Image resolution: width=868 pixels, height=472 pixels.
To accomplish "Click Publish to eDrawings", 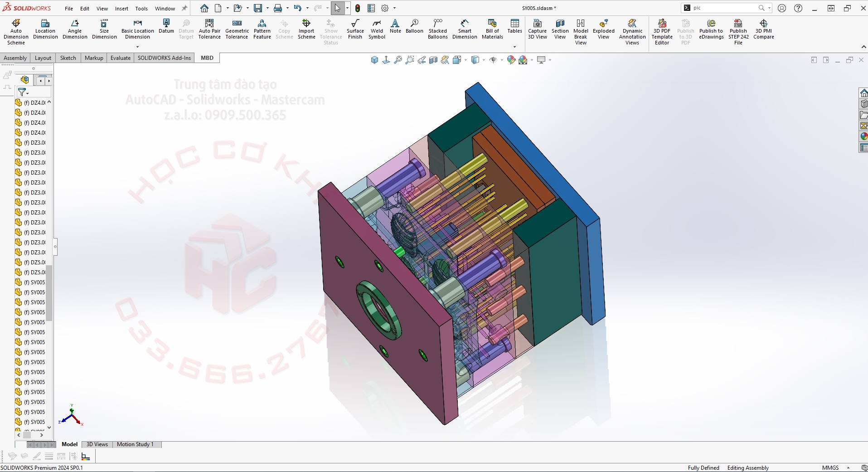I will pyautogui.click(x=711, y=29).
